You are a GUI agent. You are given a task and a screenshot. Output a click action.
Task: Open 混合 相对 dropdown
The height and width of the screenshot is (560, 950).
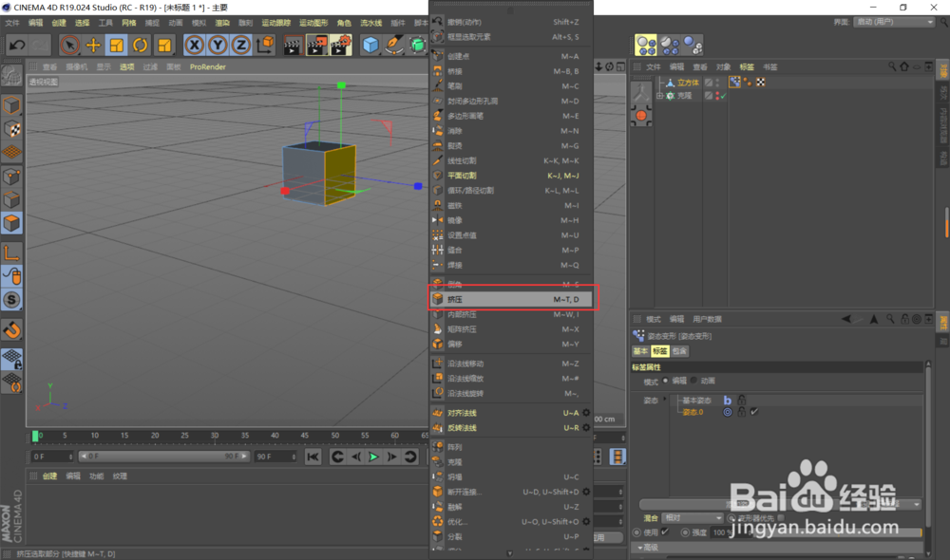pos(693,518)
